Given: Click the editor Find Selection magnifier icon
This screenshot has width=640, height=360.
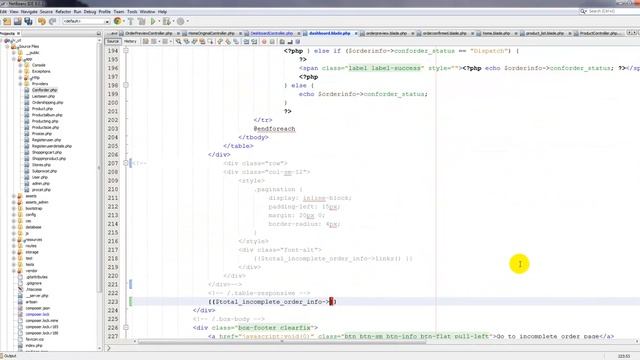Looking at the screenshot, I should click(178, 42).
